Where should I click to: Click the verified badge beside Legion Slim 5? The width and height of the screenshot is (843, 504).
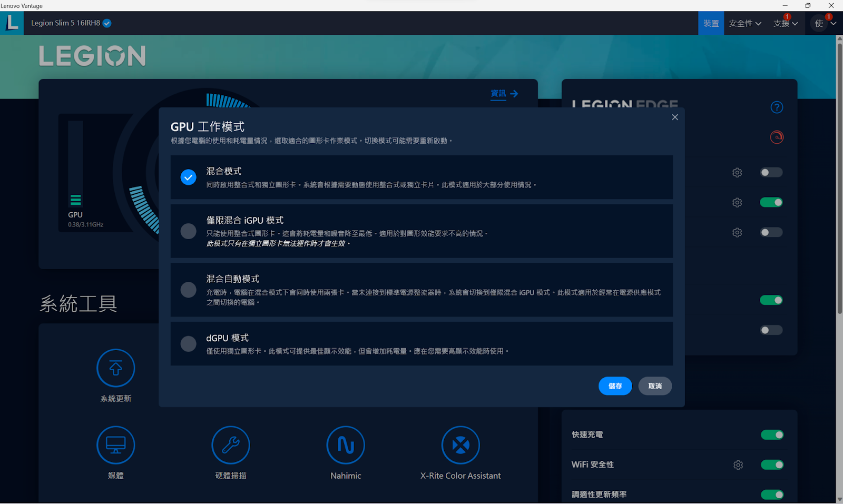[107, 23]
